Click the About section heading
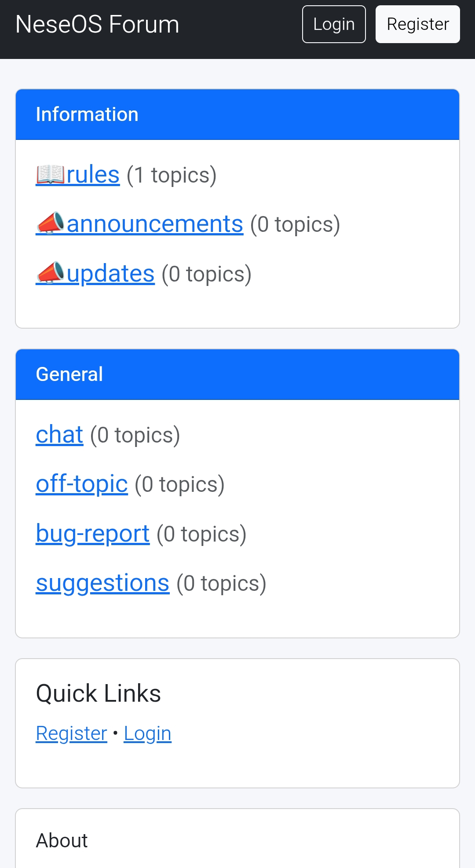This screenshot has height=868, width=475. click(62, 840)
